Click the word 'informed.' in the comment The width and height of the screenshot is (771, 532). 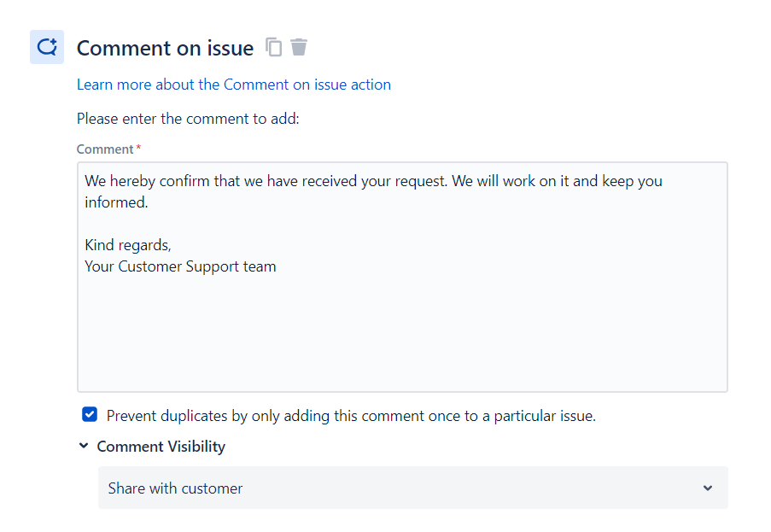pyautogui.click(x=117, y=202)
